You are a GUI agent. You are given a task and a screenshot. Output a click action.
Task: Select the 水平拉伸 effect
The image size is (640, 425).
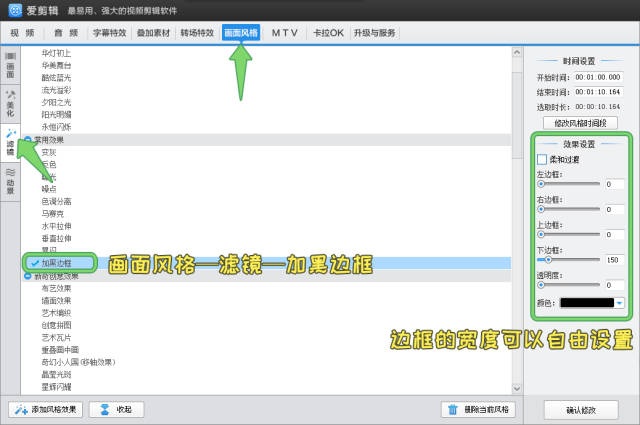tap(56, 226)
